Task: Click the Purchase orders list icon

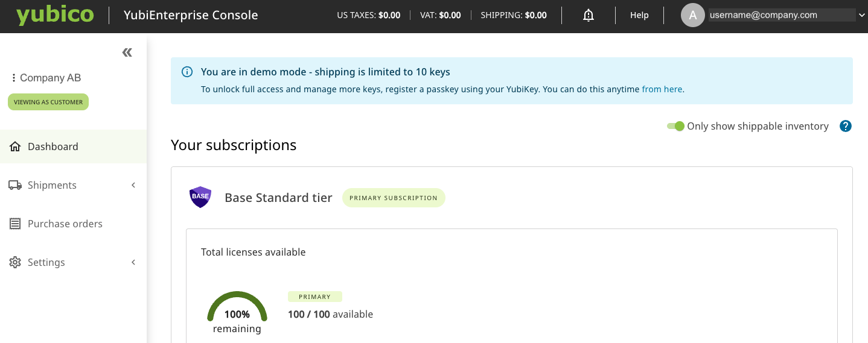Action: (x=15, y=224)
